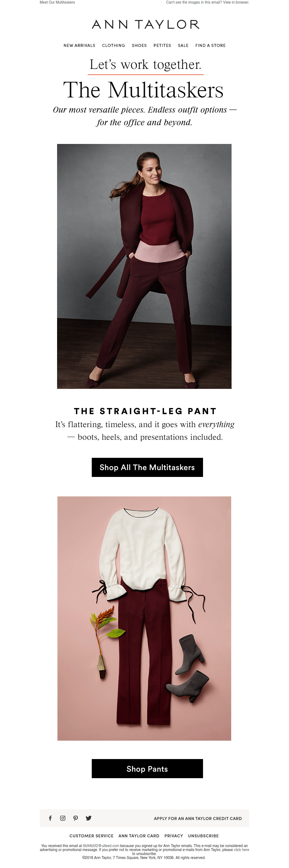Click flat-lay outfit image on pink background

coord(144,618)
